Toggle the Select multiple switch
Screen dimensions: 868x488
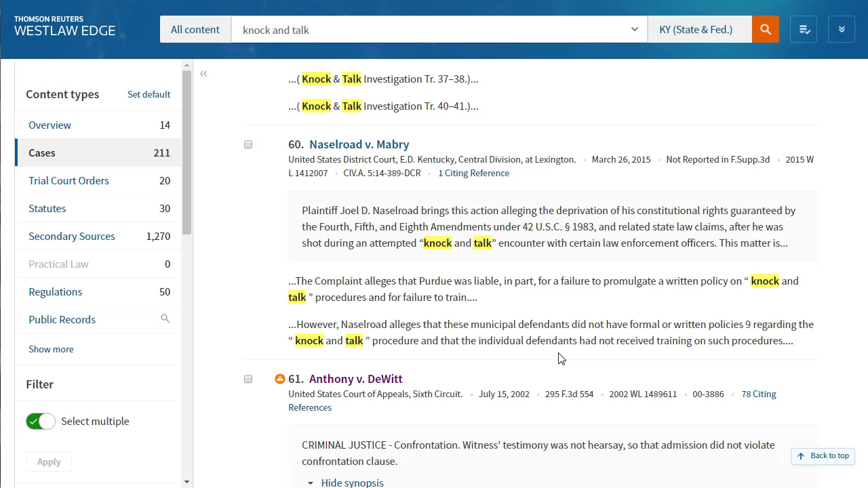(x=41, y=421)
